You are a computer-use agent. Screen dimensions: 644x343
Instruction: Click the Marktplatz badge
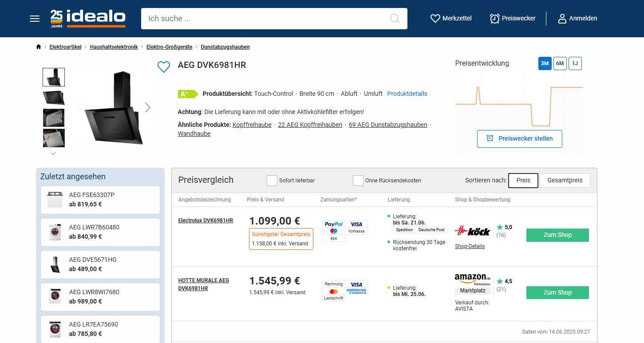473,291
